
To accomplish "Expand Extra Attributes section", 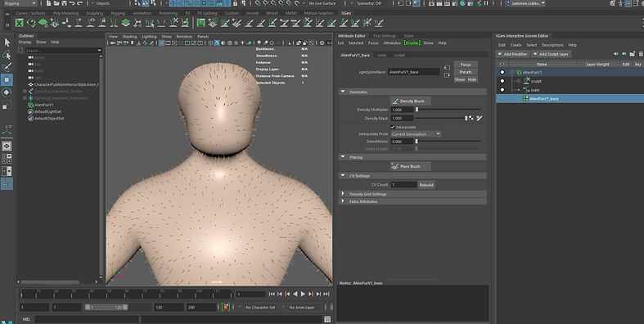I will tap(343, 201).
